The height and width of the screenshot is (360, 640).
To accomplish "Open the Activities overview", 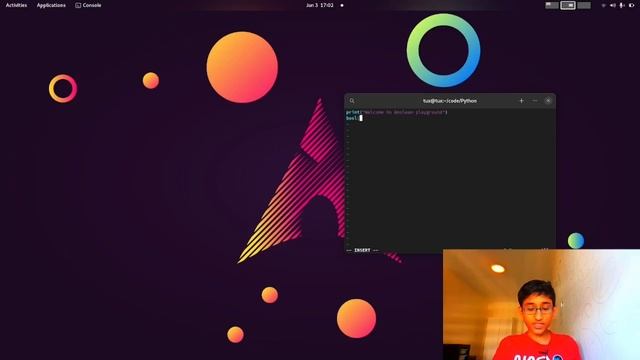I will [16, 5].
